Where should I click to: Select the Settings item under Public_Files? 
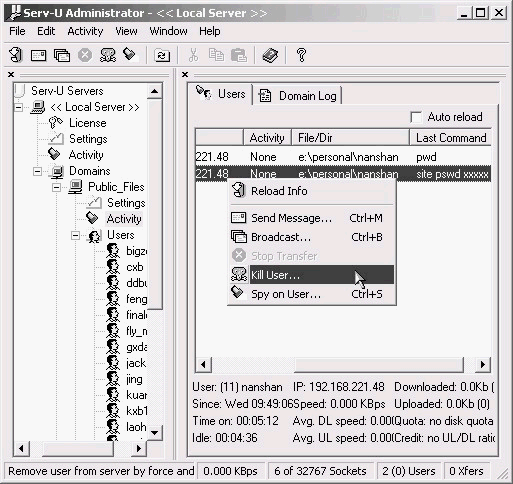coord(126,203)
